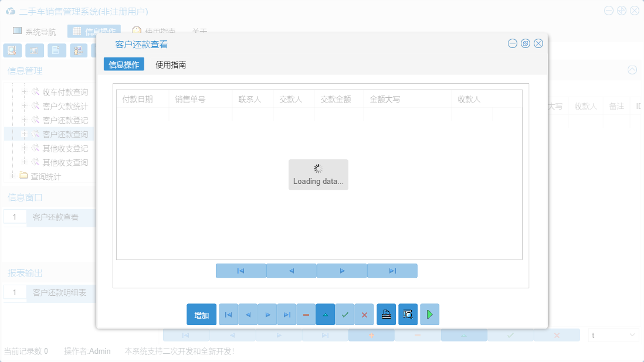
Task: Cancel edit with the red X icon
Action: click(x=364, y=315)
